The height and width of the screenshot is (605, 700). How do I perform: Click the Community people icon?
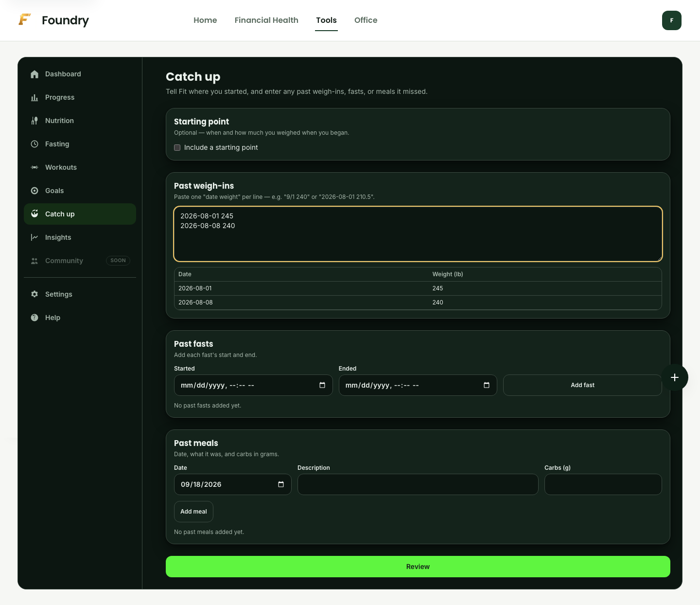[x=35, y=261]
